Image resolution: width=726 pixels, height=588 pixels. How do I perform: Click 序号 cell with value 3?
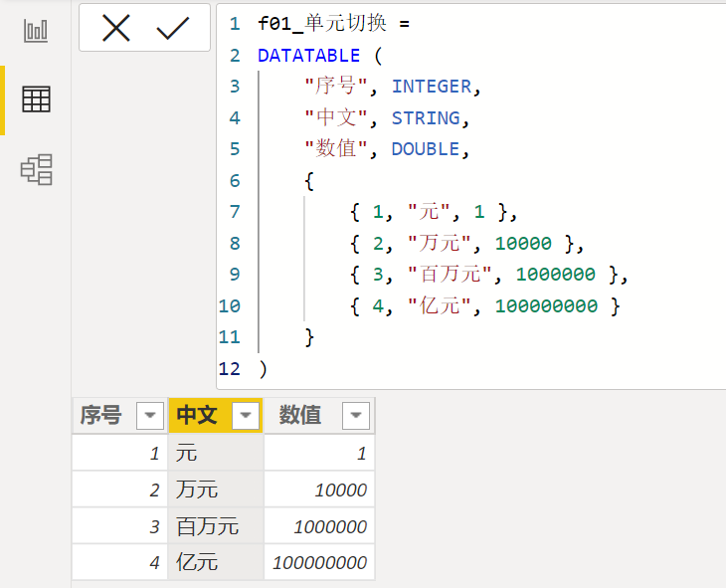[119, 526]
